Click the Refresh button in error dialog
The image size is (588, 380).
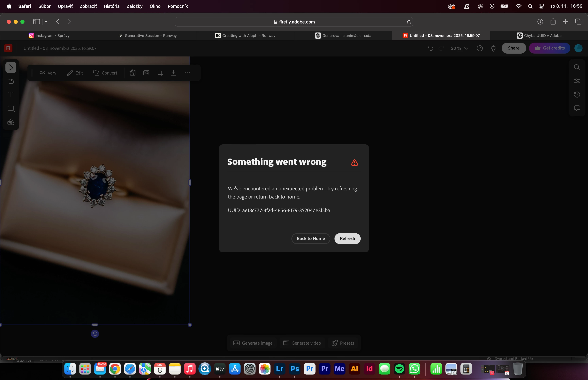[x=347, y=238]
